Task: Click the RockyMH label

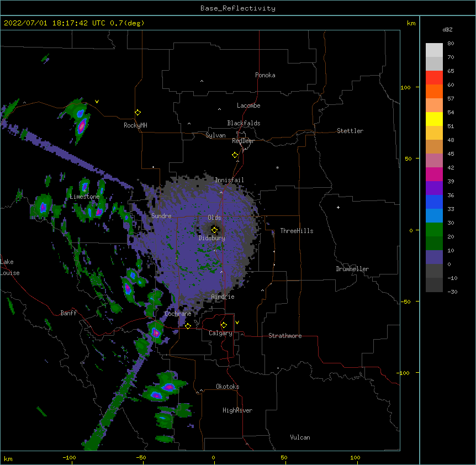Action: 135,125
